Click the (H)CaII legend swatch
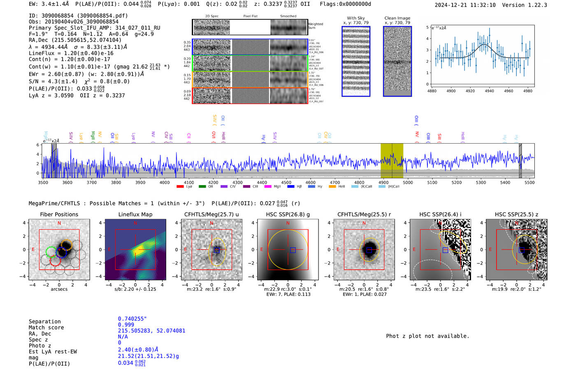 (x=382, y=187)
